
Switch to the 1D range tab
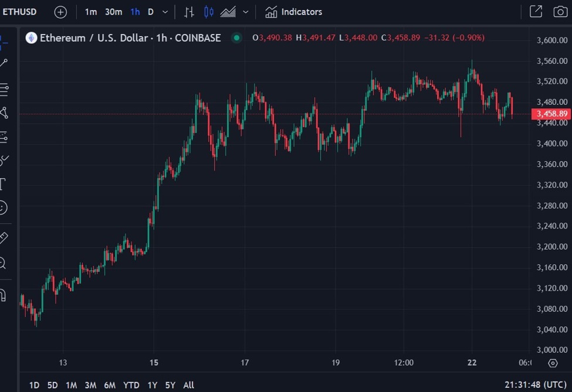point(33,385)
